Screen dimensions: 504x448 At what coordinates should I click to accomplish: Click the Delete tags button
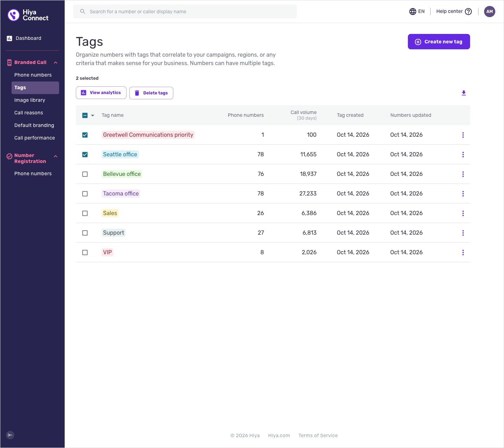[x=151, y=93]
